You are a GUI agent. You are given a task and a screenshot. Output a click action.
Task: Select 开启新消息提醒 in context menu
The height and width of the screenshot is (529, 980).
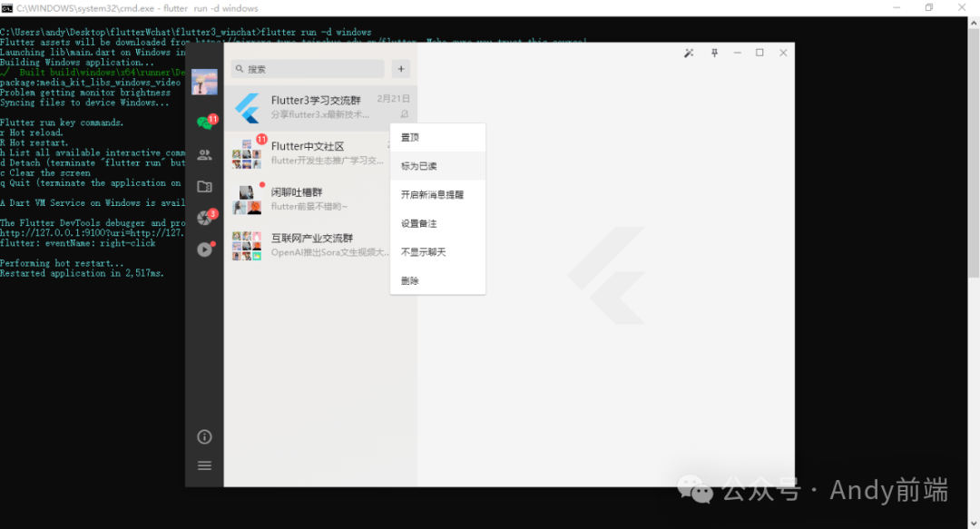pyautogui.click(x=437, y=194)
